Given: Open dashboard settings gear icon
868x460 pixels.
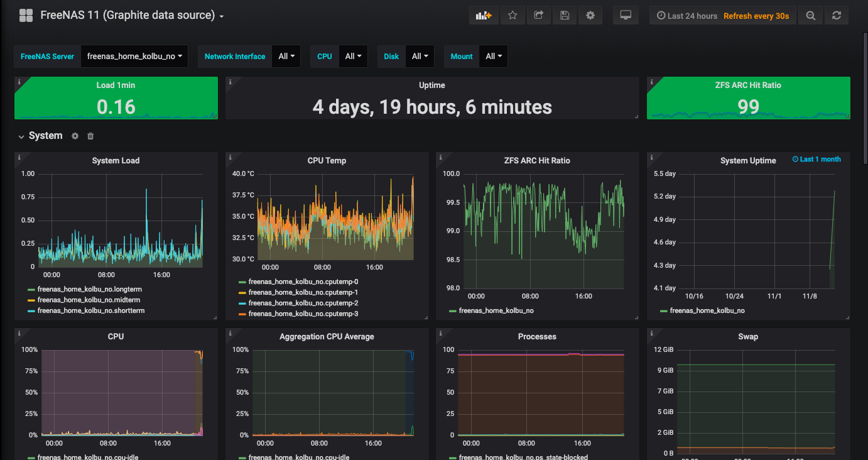Looking at the screenshot, I should pyautogui.click(x=590, y=16).
